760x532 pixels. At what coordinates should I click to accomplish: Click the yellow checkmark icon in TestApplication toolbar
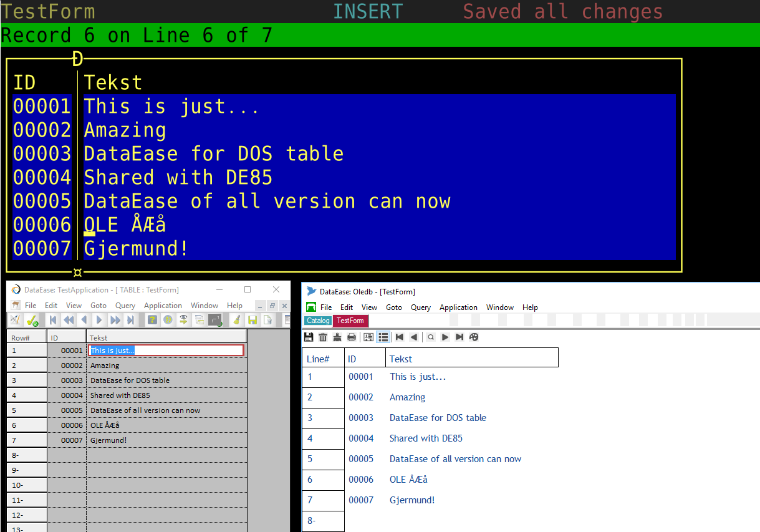tap(32, 320)
